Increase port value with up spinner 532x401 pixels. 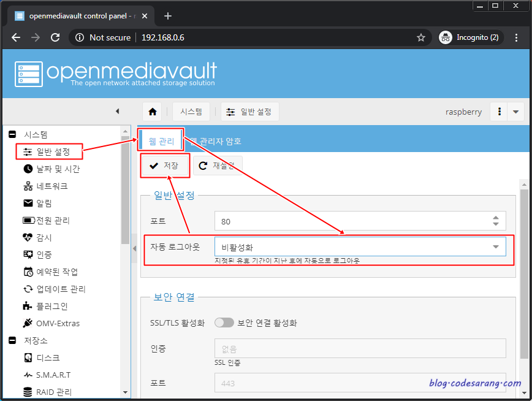tap(496, 218)
